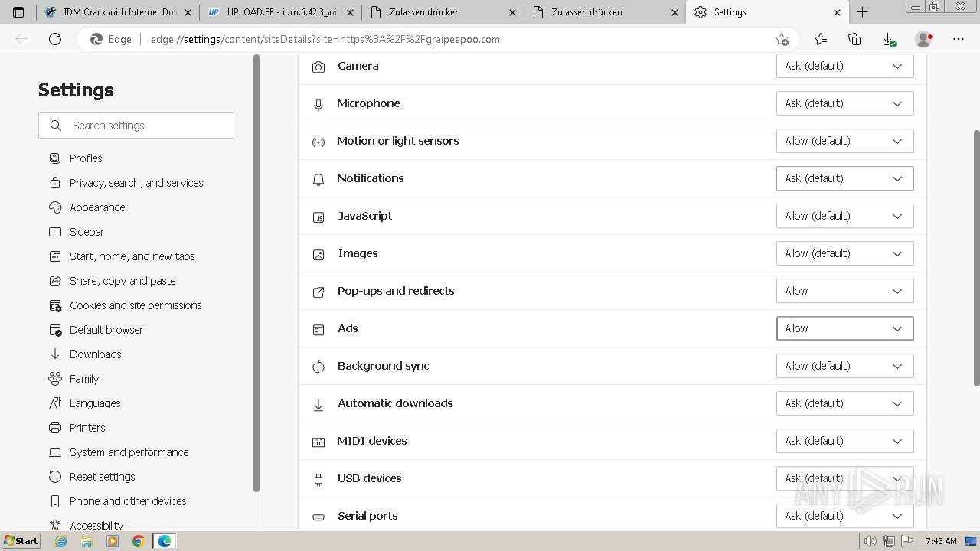Image resolution: width=980 pixels, height=551 pixels.
Task: Open Start, home, and new tabs section
Action: point(132,256)
